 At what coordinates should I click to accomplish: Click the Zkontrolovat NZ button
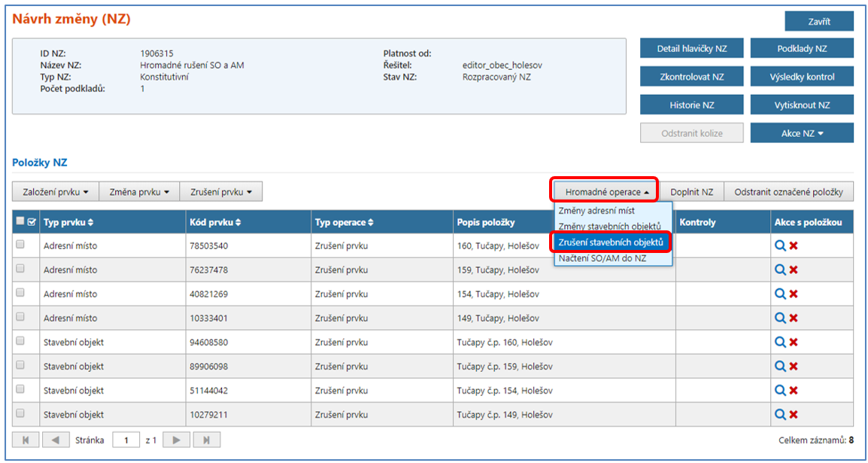pos(691,77)
